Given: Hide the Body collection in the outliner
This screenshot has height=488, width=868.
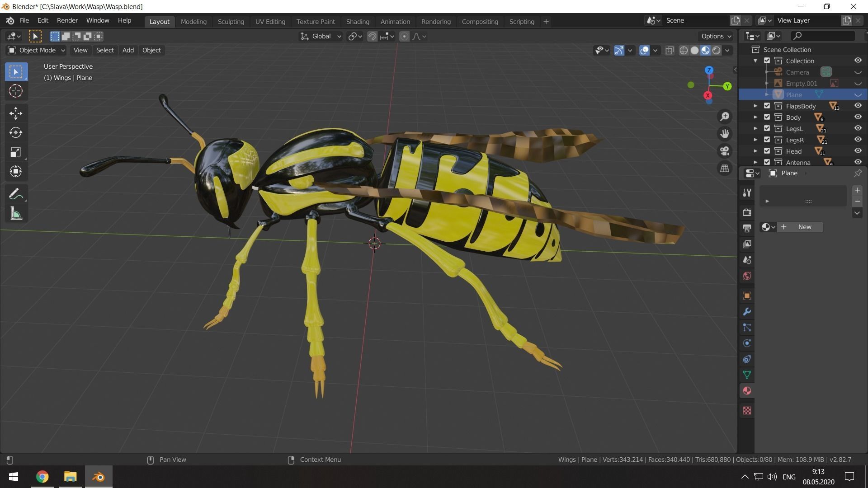Looking at the screenshot, I should [858, 117].
